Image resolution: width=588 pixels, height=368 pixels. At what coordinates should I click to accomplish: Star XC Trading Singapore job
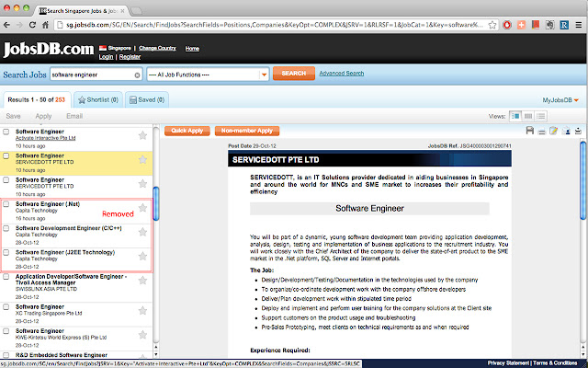(x=142, y=311)
